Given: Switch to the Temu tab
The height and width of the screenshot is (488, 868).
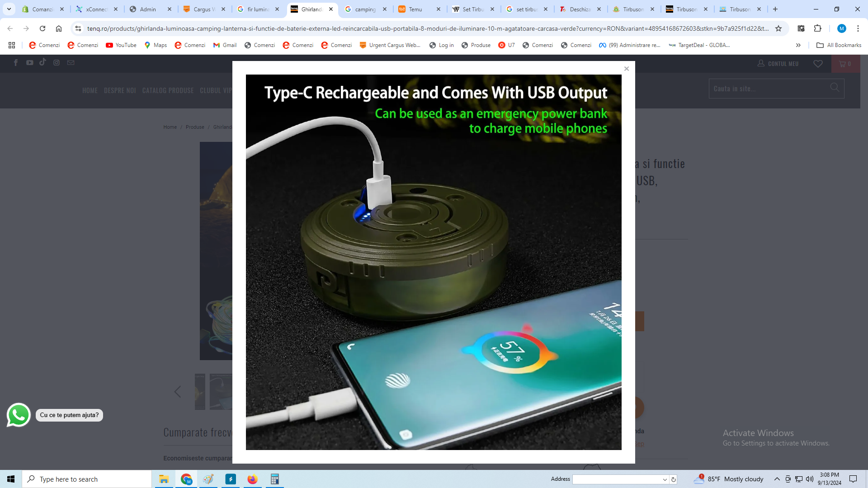Looking at the screenshot, I should [415, 9].
